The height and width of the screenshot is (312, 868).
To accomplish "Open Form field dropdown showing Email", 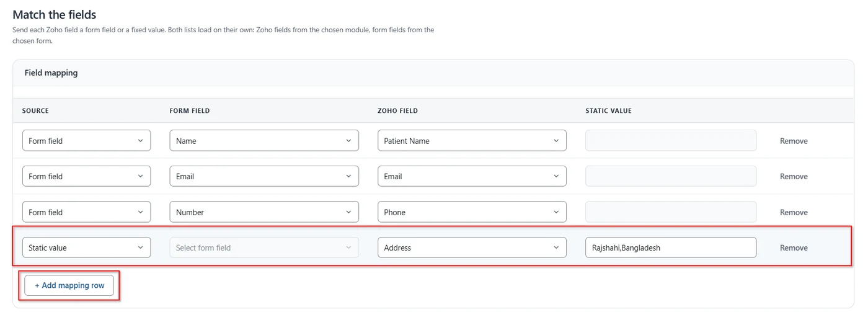I will (264, 176).
